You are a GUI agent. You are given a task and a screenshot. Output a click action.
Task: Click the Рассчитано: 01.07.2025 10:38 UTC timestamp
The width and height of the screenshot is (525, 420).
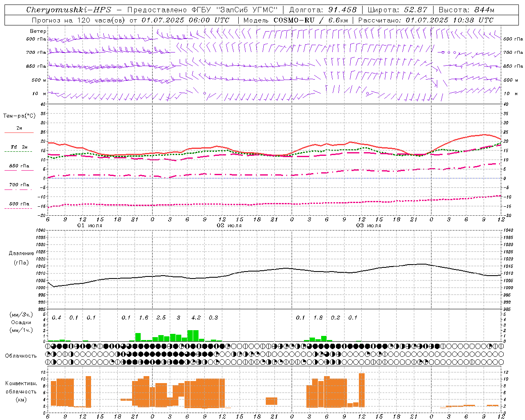pyautogui.click(x=426, y=20)
